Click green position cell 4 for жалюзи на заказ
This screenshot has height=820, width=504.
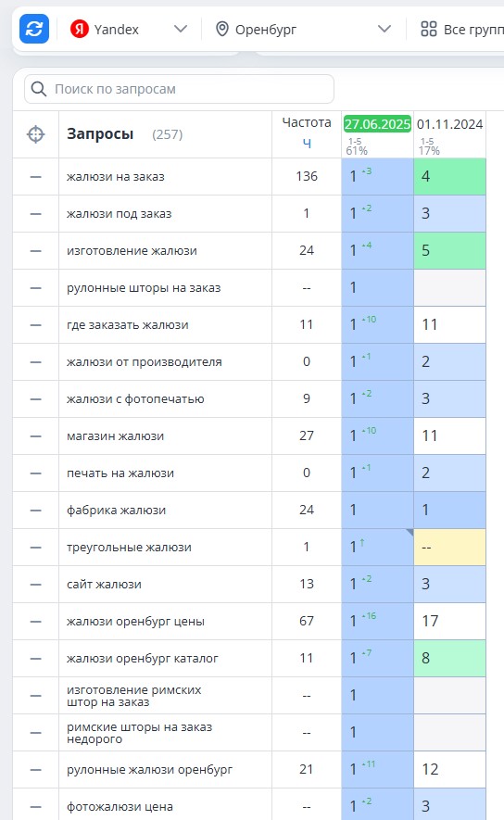click(449, 177)
